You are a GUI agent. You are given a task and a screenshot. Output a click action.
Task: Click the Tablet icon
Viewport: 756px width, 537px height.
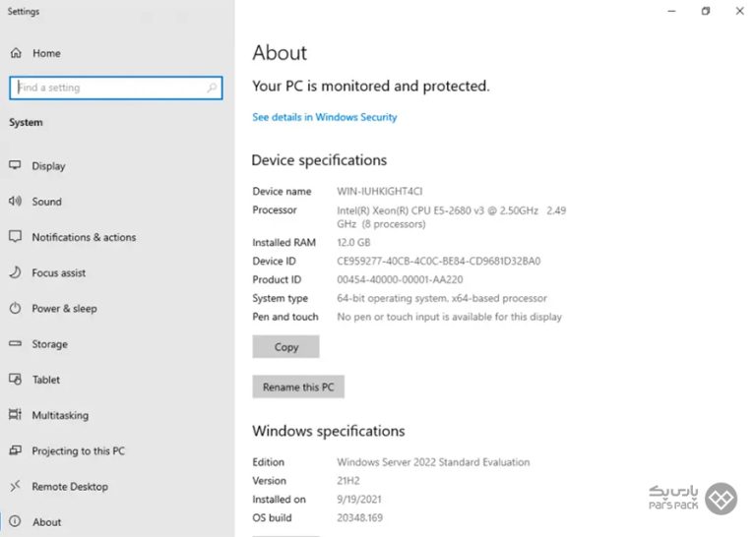(15, 379)
